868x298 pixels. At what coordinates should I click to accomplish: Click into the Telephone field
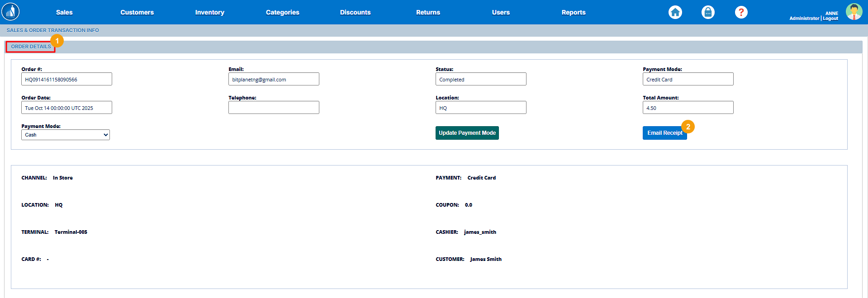[x=274, y=108]
